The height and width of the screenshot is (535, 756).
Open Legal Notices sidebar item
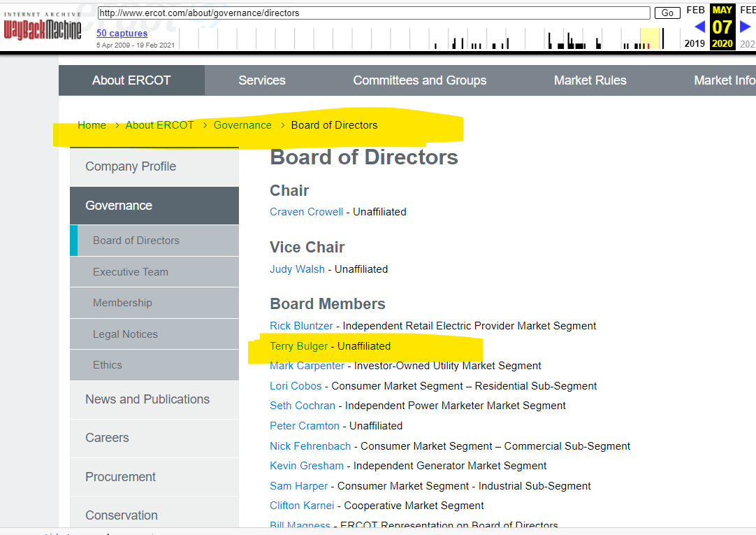click(154, 334)
